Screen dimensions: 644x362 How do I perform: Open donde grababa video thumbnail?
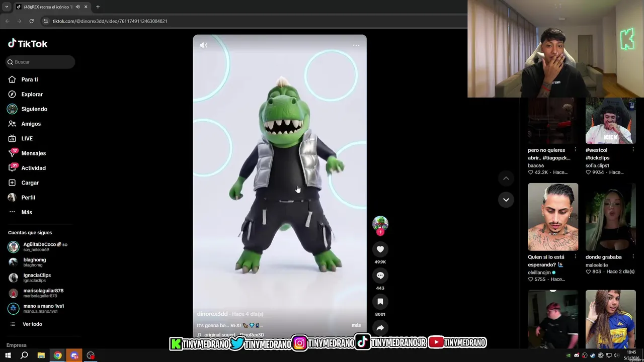[x=611, y=217]
